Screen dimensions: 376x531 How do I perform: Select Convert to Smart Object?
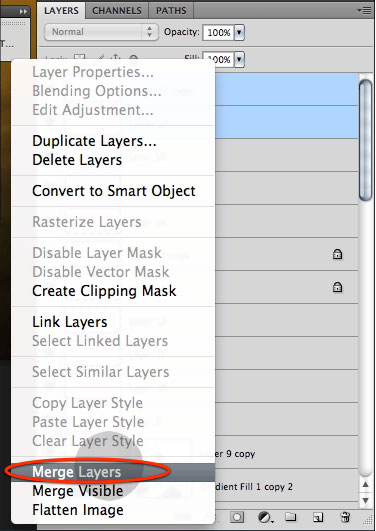tap(114, 191)
